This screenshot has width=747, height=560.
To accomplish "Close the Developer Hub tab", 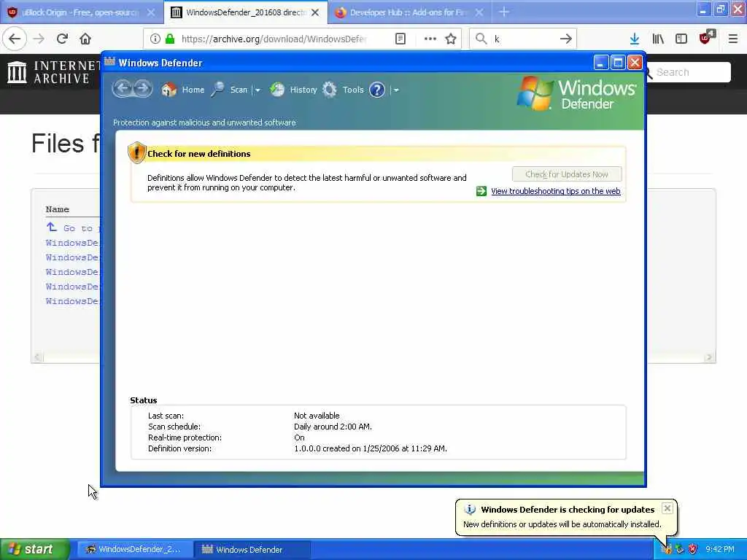I will 479,13.
